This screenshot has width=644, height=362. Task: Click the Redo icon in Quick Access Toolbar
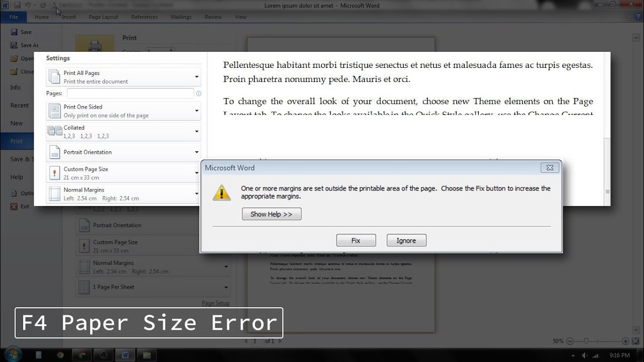pos(43,5)
